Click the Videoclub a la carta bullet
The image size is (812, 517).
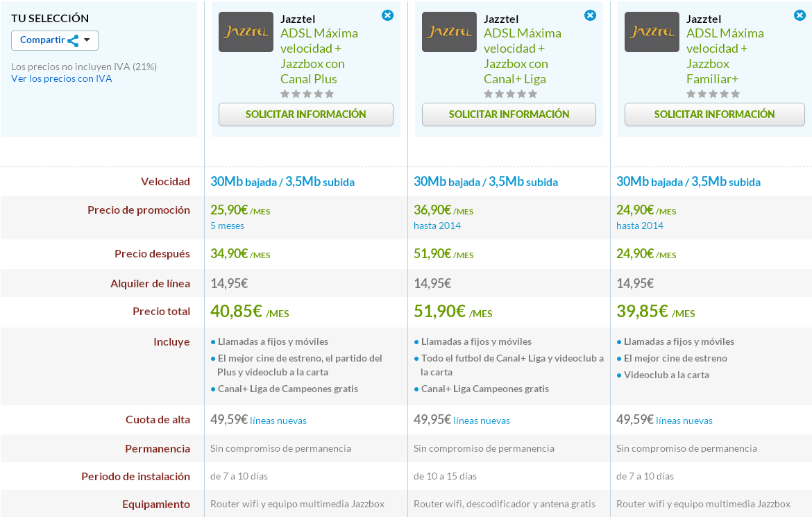point(663,375)
